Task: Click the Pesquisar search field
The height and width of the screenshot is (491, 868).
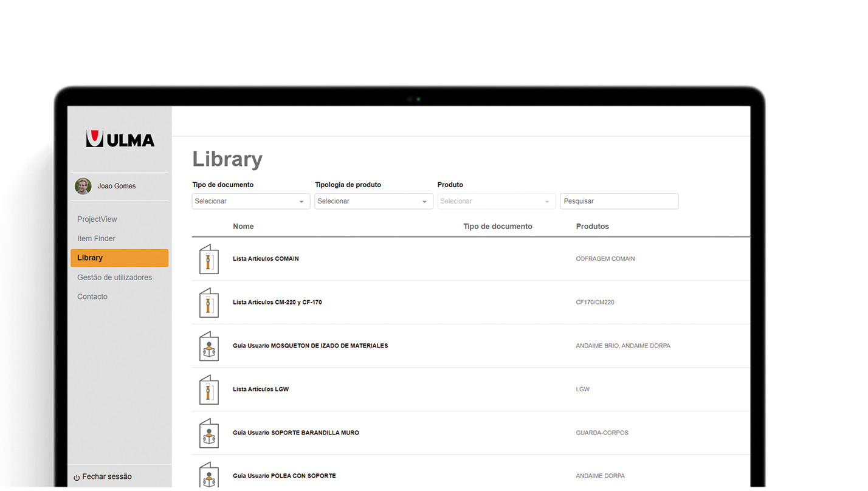Action: pos(619,202)
